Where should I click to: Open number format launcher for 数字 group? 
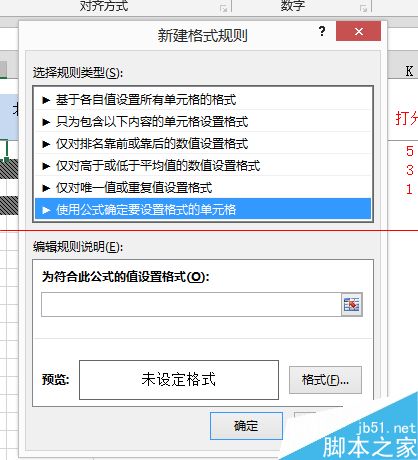pos(364,8)
